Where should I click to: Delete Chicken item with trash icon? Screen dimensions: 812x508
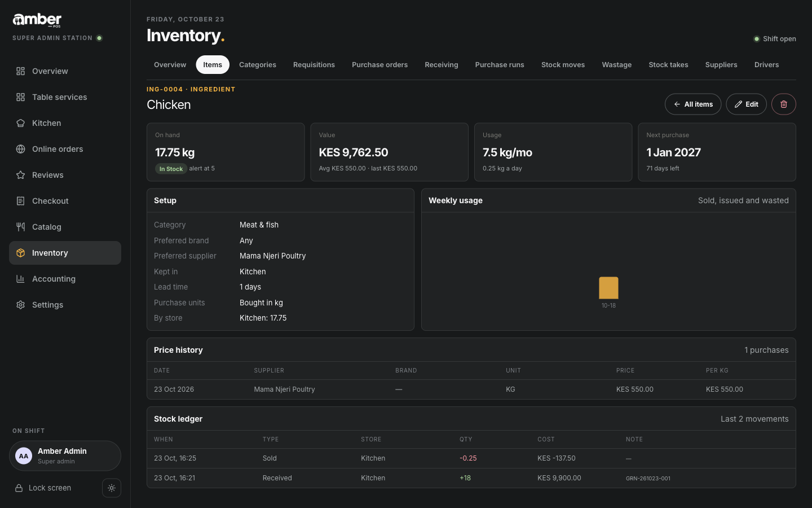(784, 104)
